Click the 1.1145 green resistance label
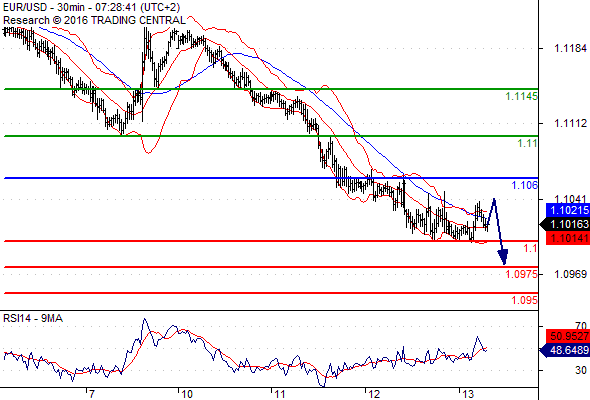Screen dimensions: 590x400 pos(522,97)
